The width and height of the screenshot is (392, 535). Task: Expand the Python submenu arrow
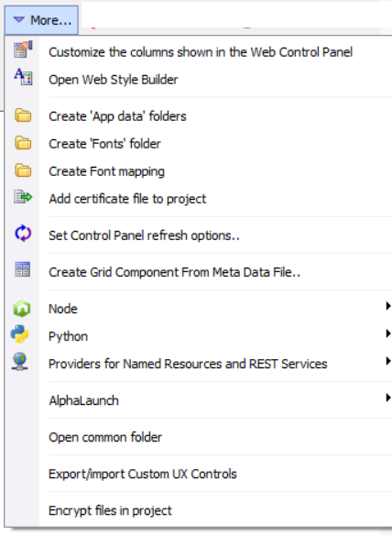387,333
